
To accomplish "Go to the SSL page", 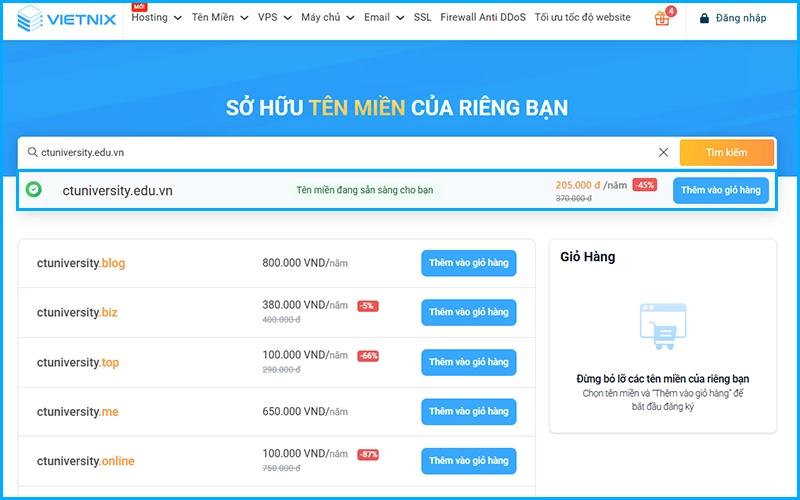I will (422, 17).
